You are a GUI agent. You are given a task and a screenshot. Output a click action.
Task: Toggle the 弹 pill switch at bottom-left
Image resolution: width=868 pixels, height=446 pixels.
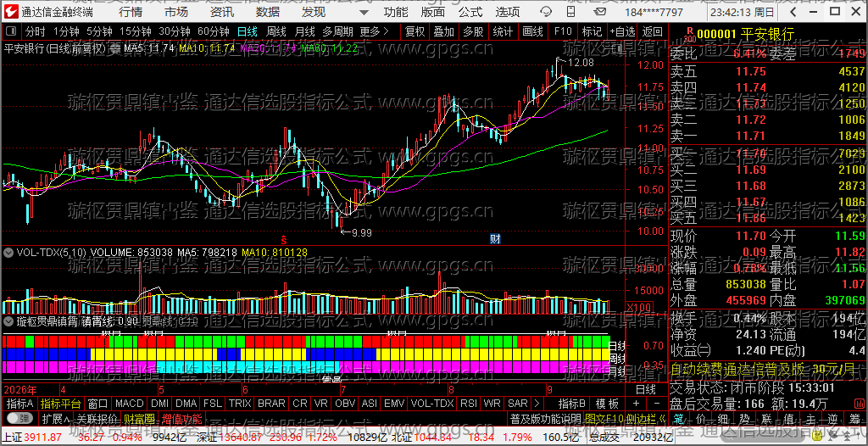pyautogui.click(x=20, y=418)
